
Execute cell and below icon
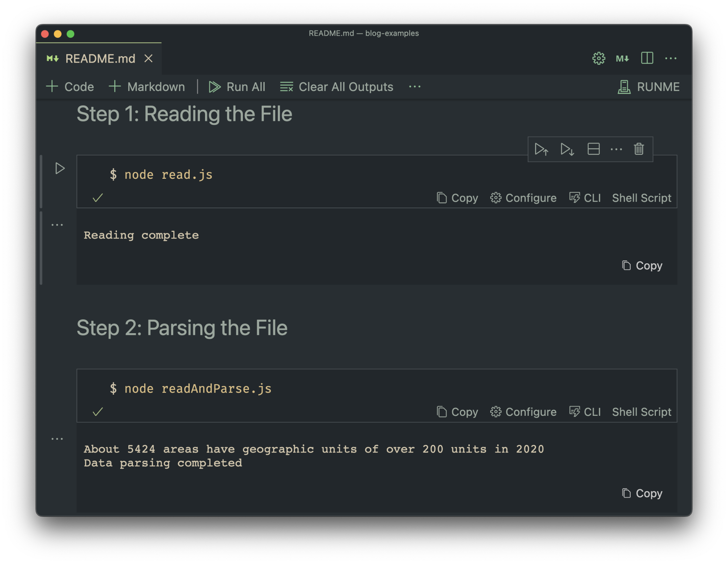tap(567, 149)
